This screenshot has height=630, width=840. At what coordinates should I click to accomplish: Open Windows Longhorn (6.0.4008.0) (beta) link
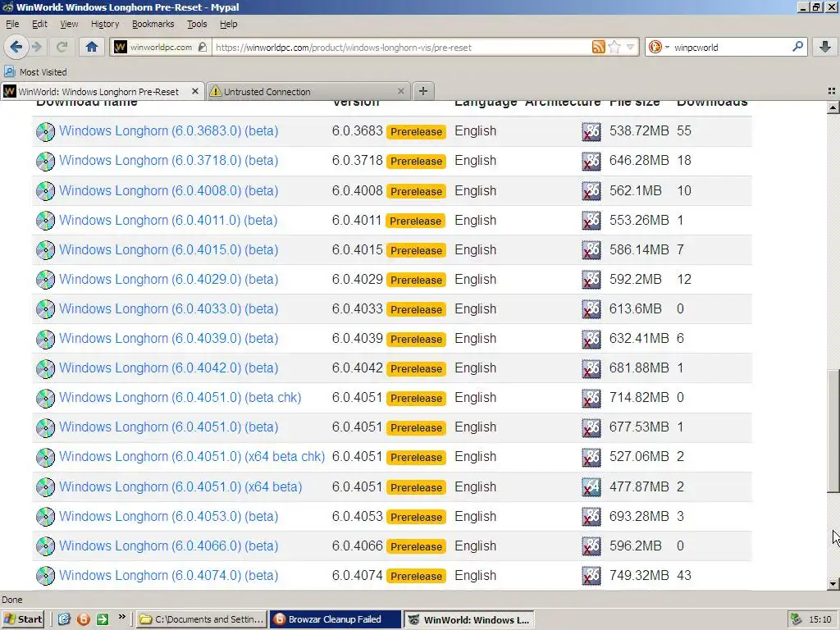[x=168, y=190]
